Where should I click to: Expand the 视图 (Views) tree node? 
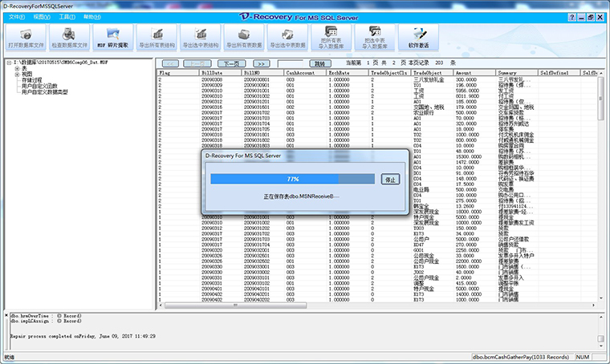tap(17, 75)
